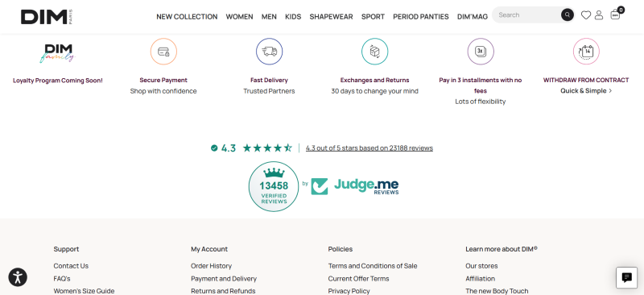Click the Fast Delivery heading

[x=270, y=81]
